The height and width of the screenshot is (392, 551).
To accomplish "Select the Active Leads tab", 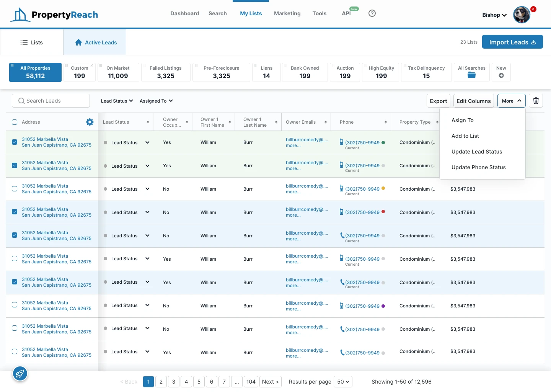I will pos(95,42).
